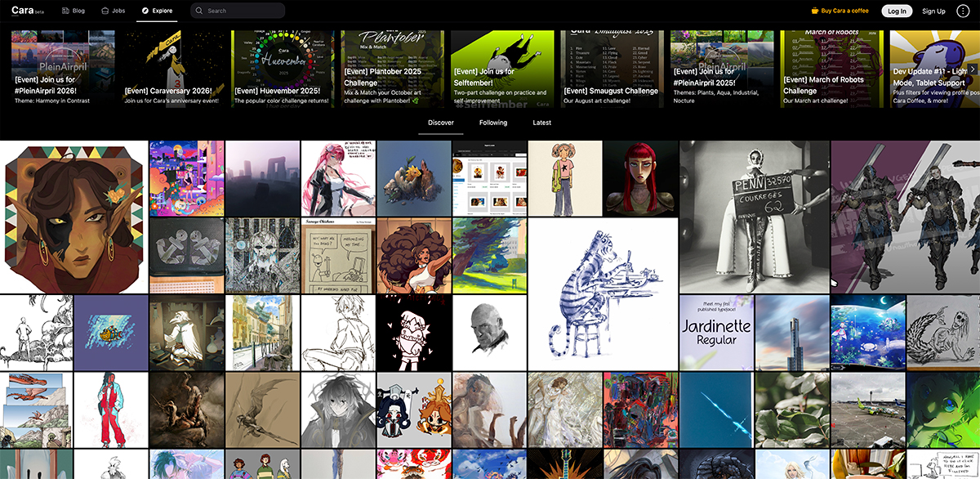980x479 pixels.
Task: Open the European street watercolor painting
Action: 262,333
